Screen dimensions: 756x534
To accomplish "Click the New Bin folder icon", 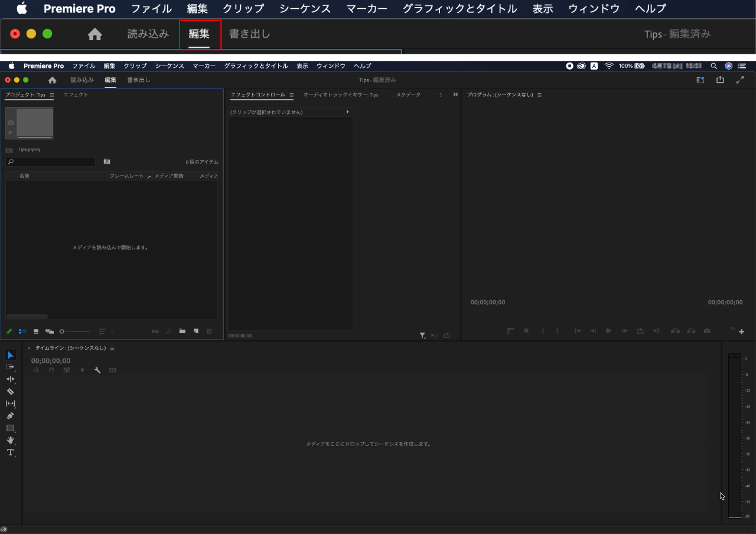I will point(183,331).
